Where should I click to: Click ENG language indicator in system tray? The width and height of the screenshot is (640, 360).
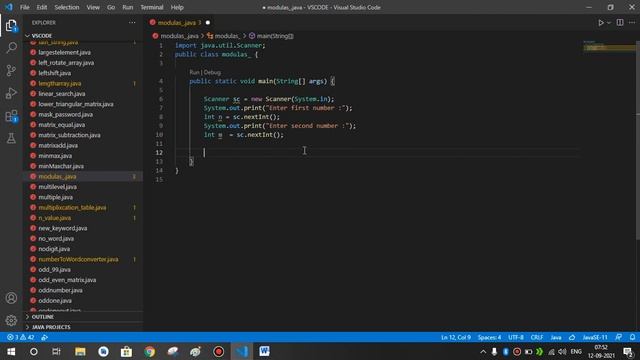point(576,351)
